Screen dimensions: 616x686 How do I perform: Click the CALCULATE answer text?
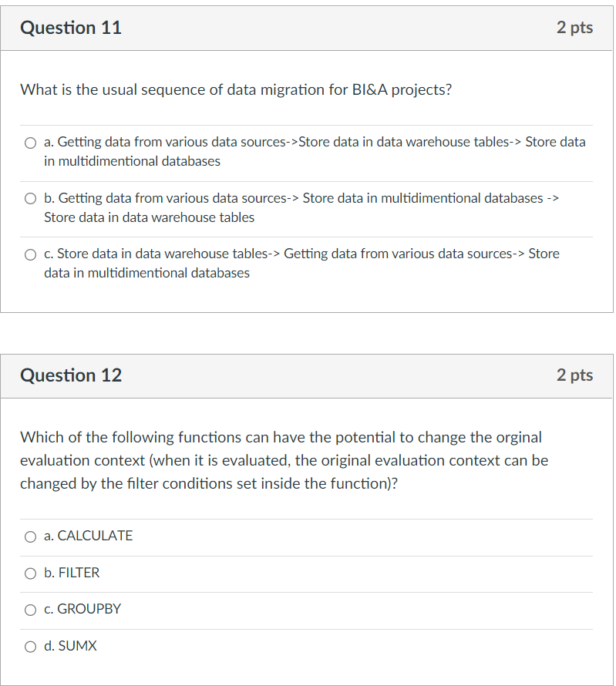(x=88, y=536)
